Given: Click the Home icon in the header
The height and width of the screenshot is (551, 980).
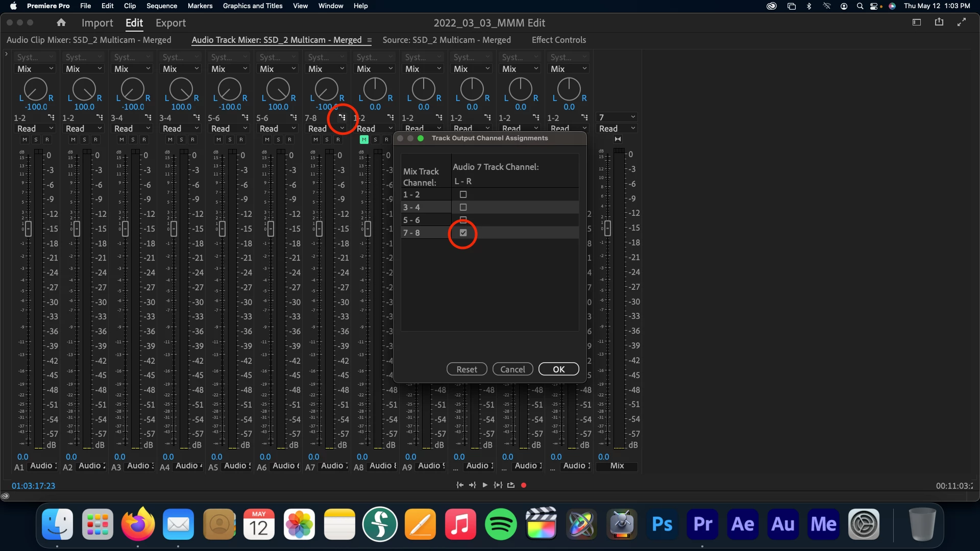Looking at the screenshot, I should [61, 22].
